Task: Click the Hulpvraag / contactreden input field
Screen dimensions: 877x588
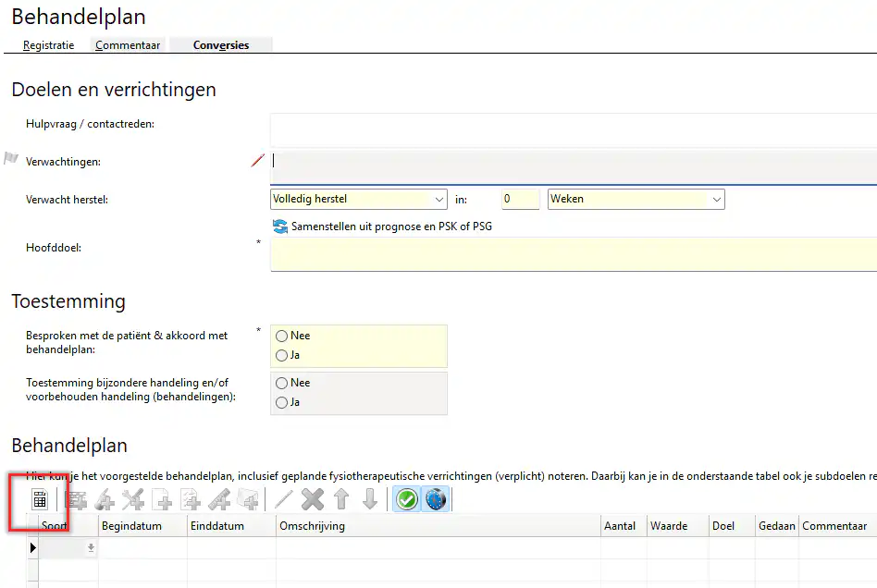Action: pyautogui.click(x=574, y=130)
